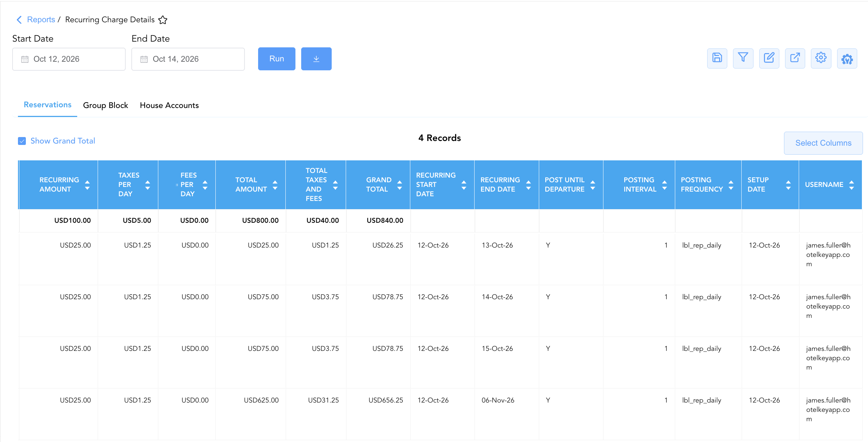Open End Date field showing Oct 14, 2026
Viewport: 868px width, 442px height.
[x=188, y=59]
